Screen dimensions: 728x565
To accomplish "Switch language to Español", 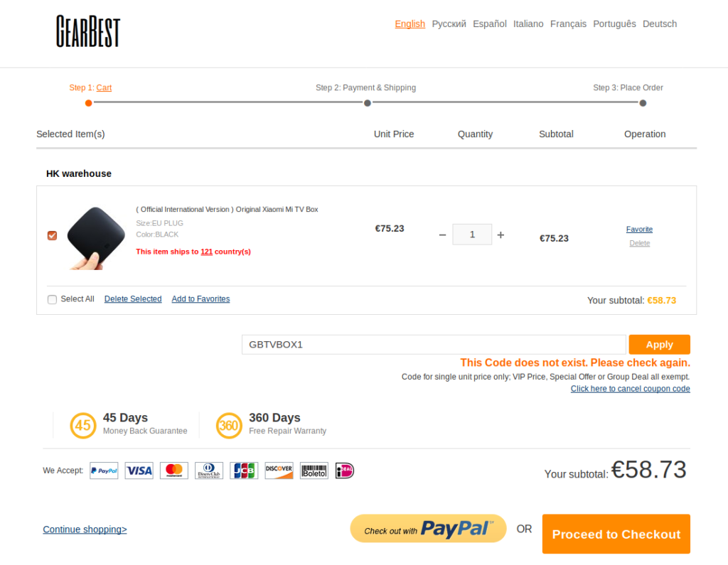I will [x=489, y=23].
